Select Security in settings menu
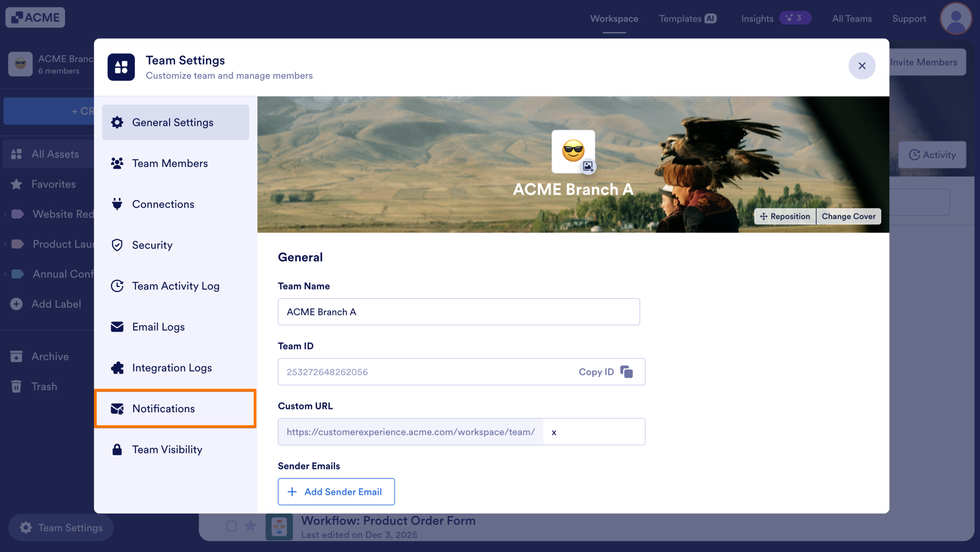Image resolution: width=980 pixels, height=552 pixels. click(x=176, y=245)
